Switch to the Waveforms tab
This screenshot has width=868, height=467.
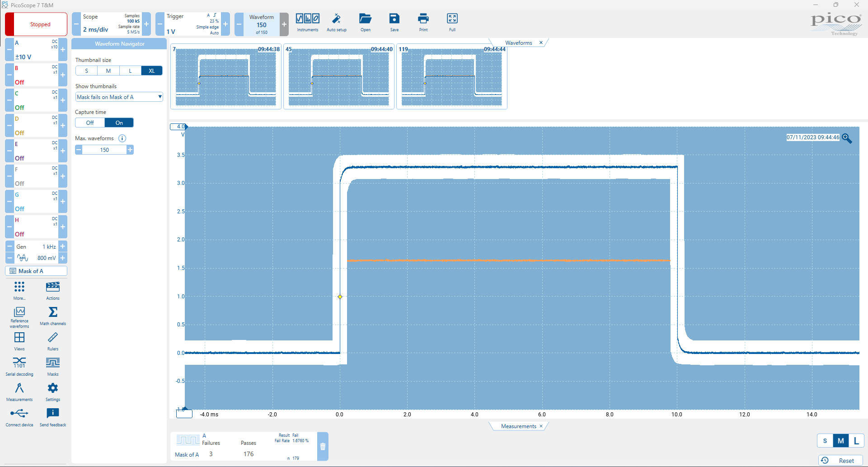click(x=518, y=42)
